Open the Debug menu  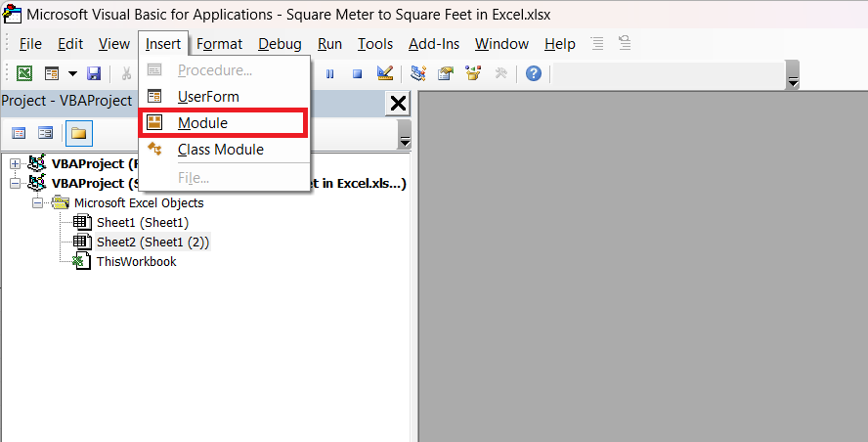[280, 44]
